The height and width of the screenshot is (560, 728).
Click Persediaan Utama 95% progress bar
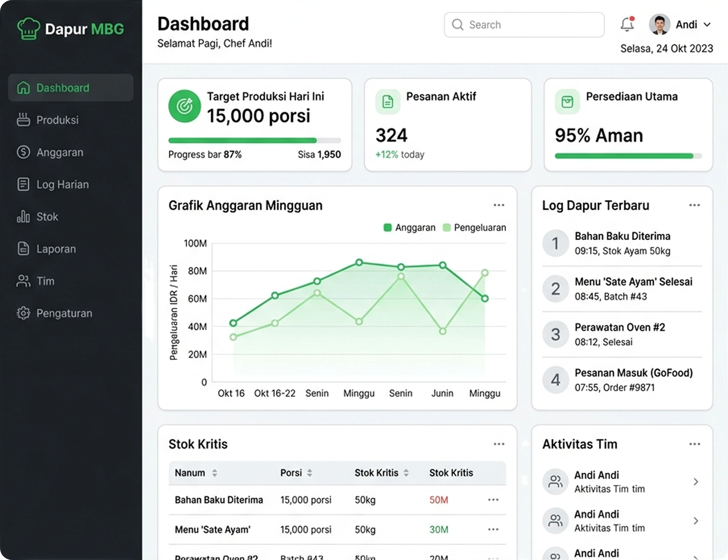pos(628,156)
